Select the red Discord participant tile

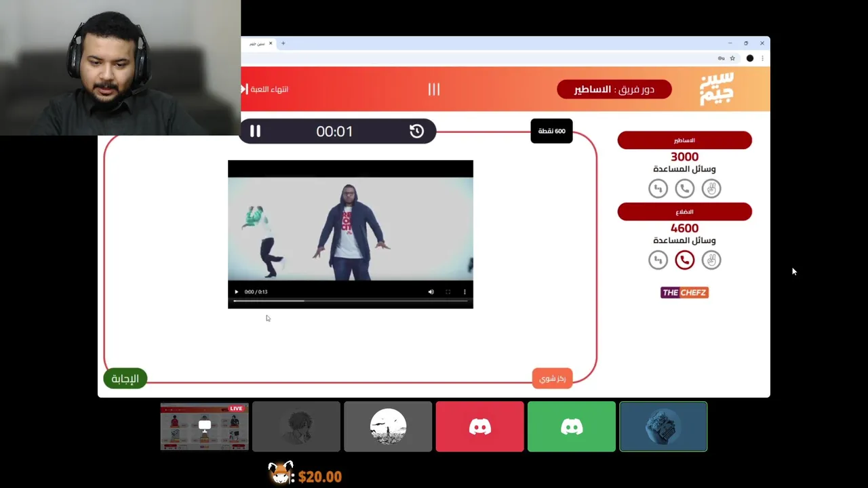(x=479, y=426)
